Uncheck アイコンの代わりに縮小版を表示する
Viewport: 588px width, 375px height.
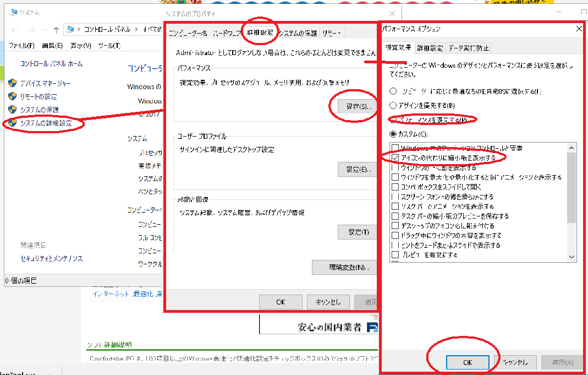click(x=395, y=157)
